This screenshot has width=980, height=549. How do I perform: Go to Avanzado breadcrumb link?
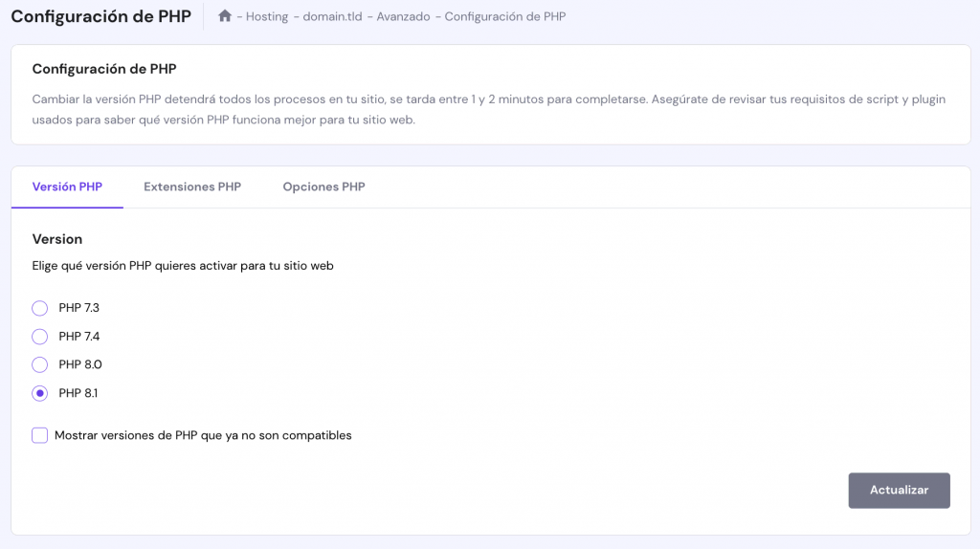403,17
